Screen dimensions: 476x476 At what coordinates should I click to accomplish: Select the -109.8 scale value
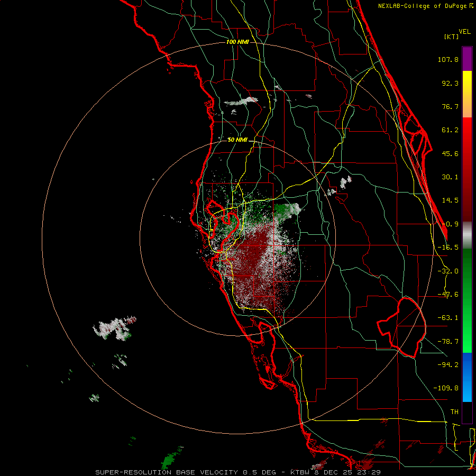pyautogui.click(x=446, y=388)
